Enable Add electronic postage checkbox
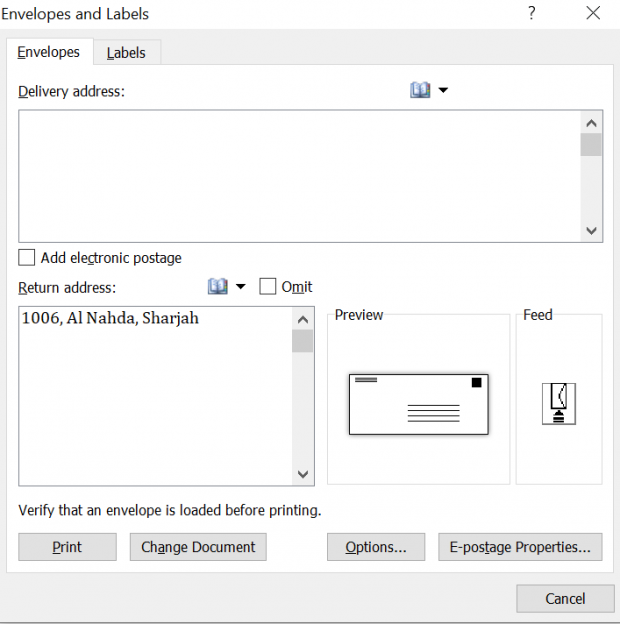Screen dimensions: 620x624 point(27,258)
